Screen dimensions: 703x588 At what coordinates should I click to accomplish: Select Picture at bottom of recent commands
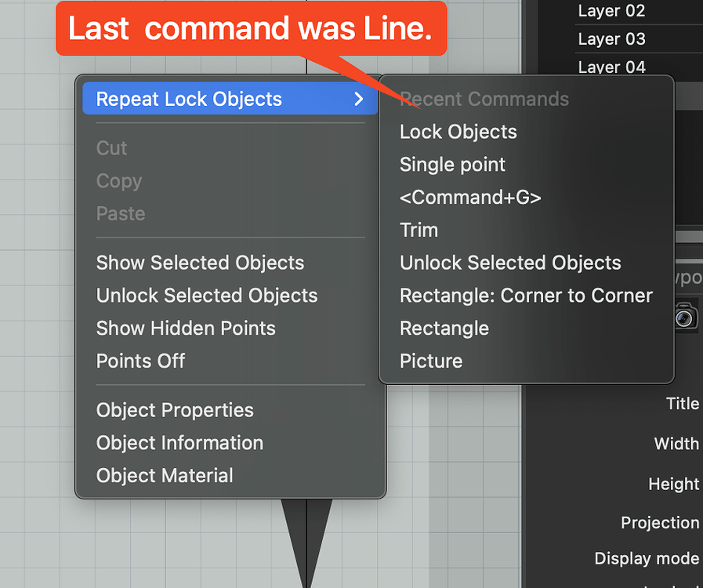(x=430, y=361)
